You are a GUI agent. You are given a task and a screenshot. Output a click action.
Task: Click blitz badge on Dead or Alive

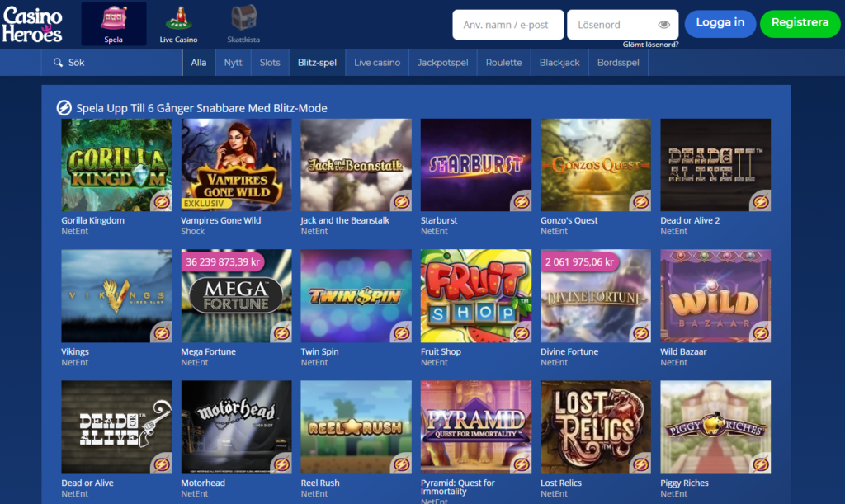(161, 464)
